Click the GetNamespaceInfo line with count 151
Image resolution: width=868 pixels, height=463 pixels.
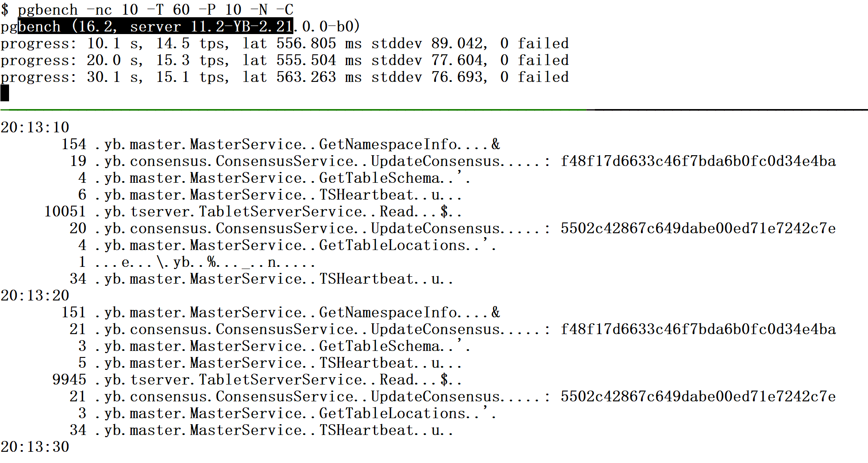(x=280, y=312)
